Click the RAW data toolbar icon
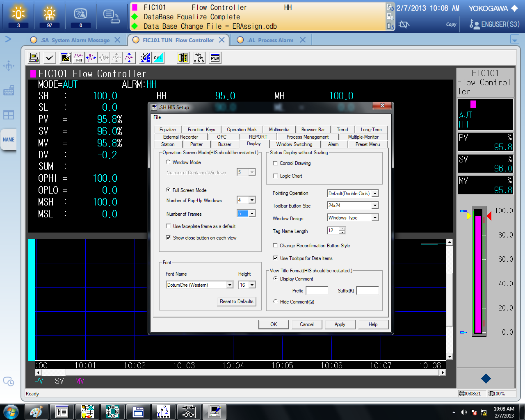The height and width of the screenshot is (420, 525). [x=215, y=58]
